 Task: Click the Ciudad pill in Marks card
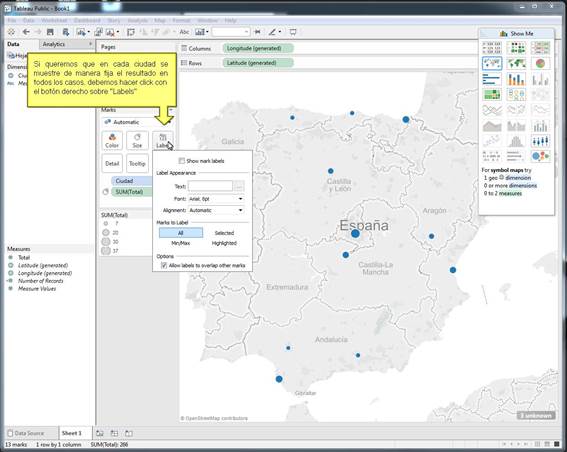click(x=132, y=181)
